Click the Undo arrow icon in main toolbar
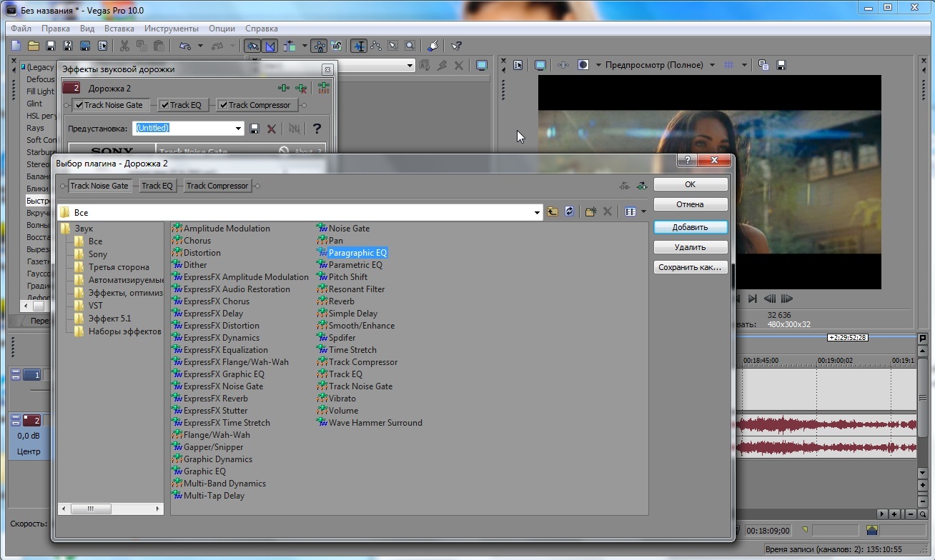This screenshot has width=935, height=560. [185, 46]
